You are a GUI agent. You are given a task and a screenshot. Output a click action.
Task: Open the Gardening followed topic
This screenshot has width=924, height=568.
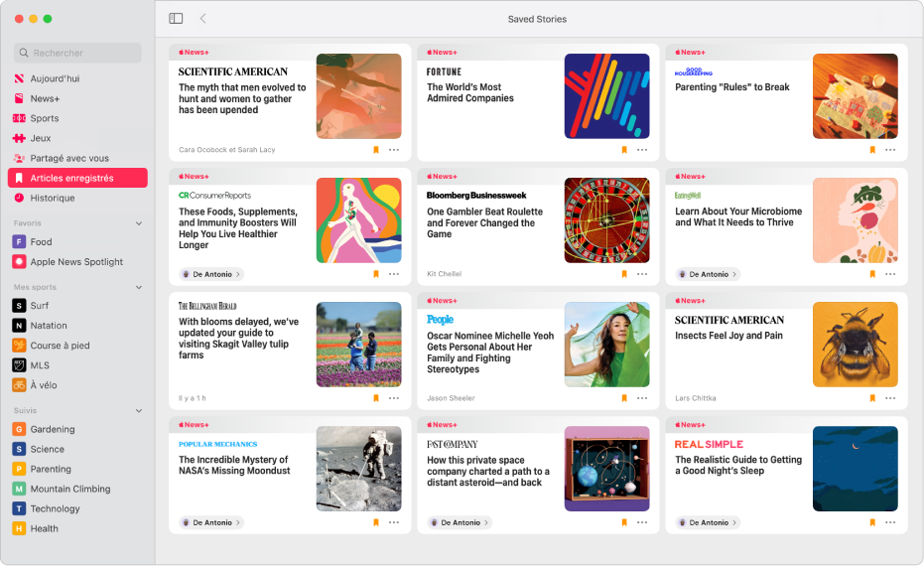click(x=77, y=429)
